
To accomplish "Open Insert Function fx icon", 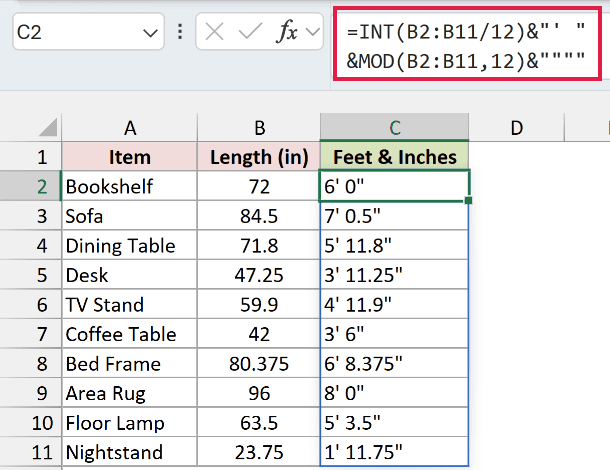I will pyautogui.click(x=287, y=31).
